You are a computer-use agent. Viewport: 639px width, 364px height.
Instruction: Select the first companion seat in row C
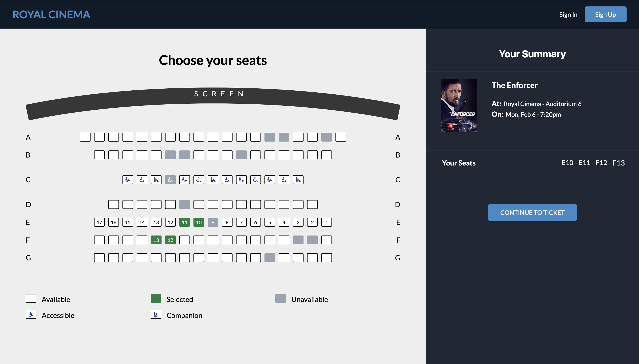[x=127, y=179]
